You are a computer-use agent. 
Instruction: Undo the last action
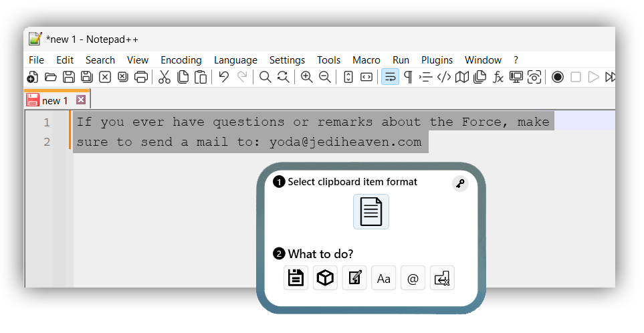[224, 77]
